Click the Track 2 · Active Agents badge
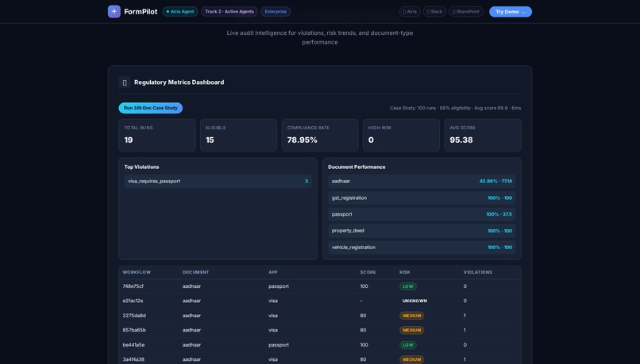This screenshot has width=640, height=364. (229, 12)
